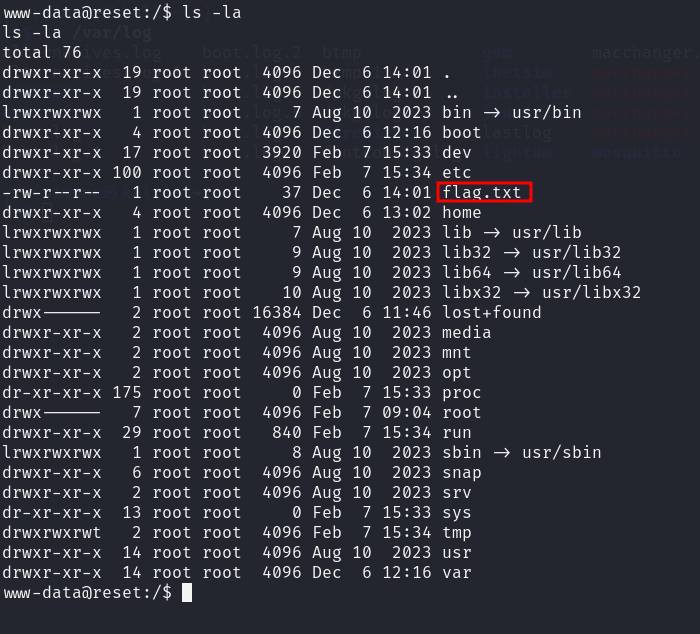Click the proc directory name

tap(461, 392)
